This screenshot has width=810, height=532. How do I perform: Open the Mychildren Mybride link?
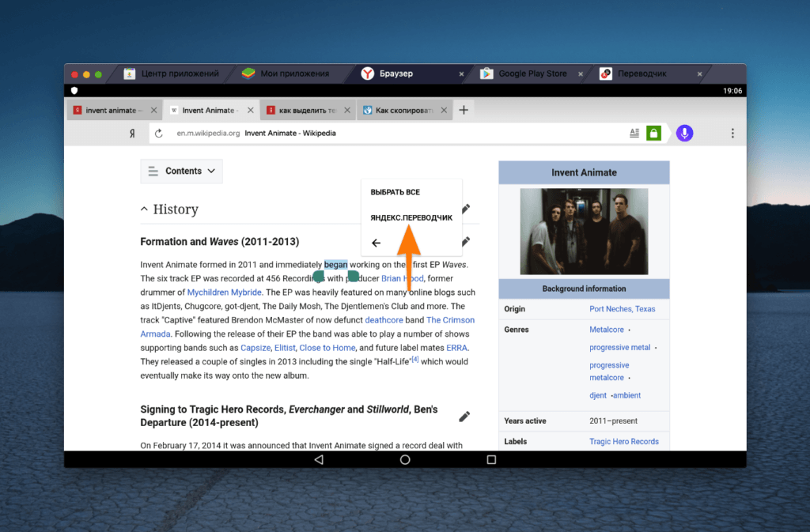(x=224, y=292)
